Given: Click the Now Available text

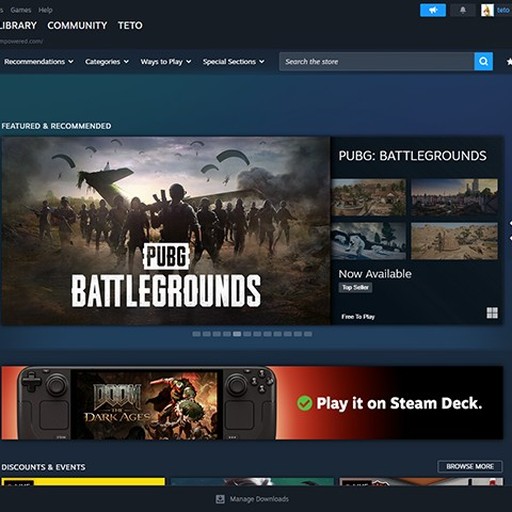Looking at the screenshot, I should coord(375,274).
